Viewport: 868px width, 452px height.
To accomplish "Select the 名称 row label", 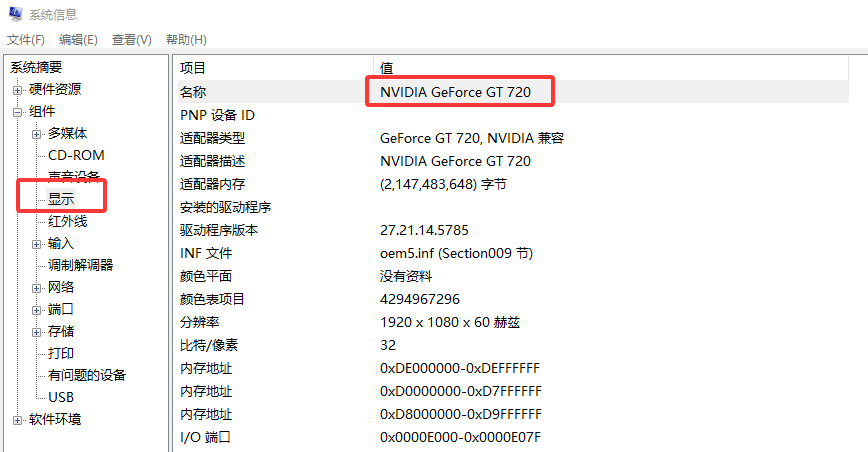I will pos(193,92).
